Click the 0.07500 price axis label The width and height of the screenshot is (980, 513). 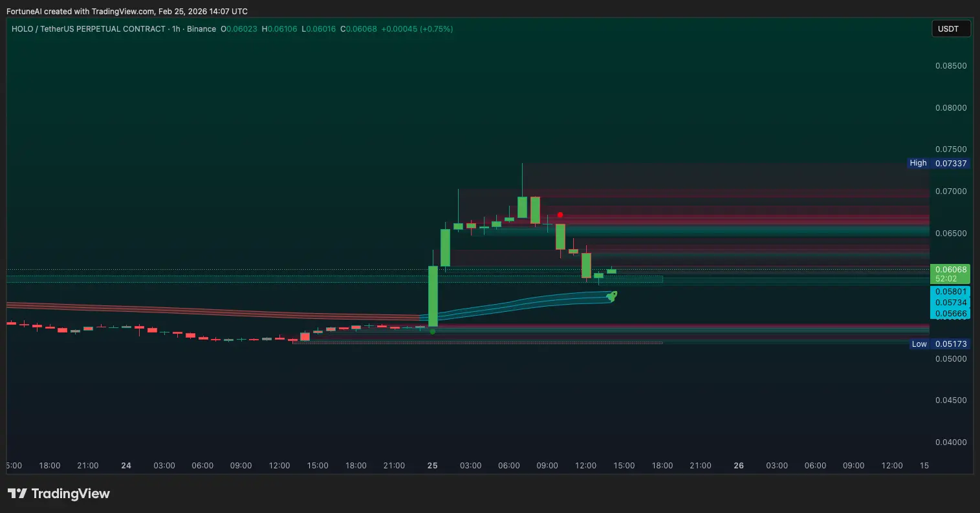(951, 149)
